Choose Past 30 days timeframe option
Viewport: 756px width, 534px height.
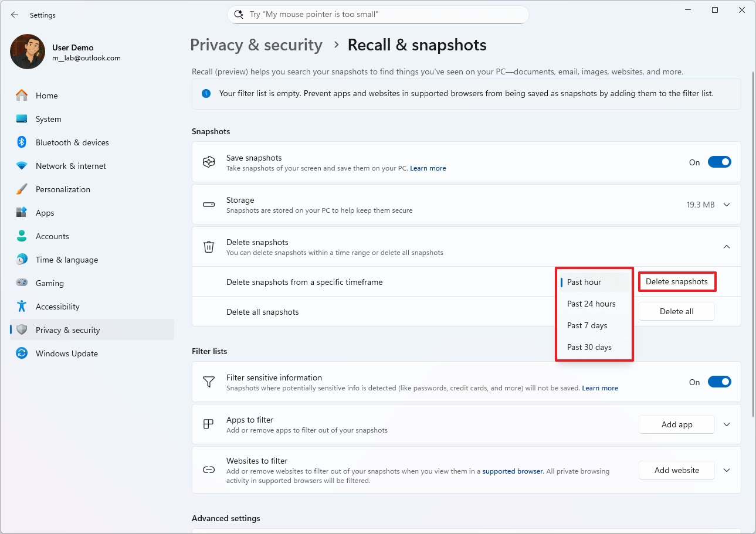click(589, 347)
